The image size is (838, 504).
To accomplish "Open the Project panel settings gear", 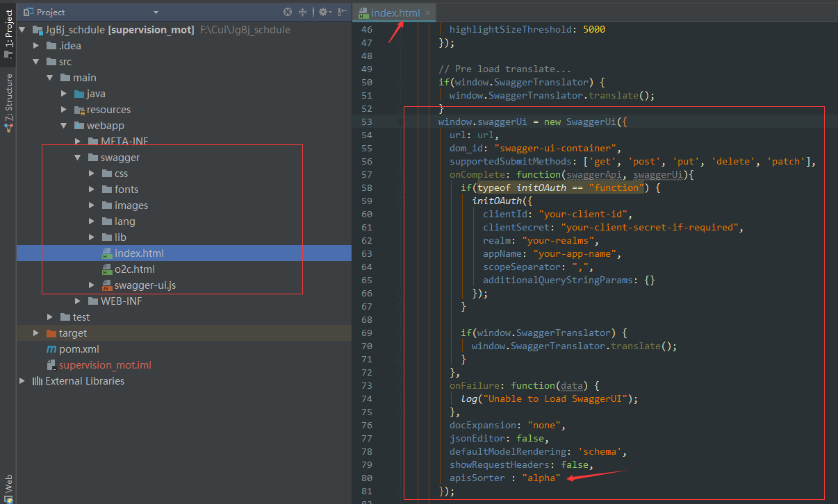I will pyautogui.click(x=323, y=12).
